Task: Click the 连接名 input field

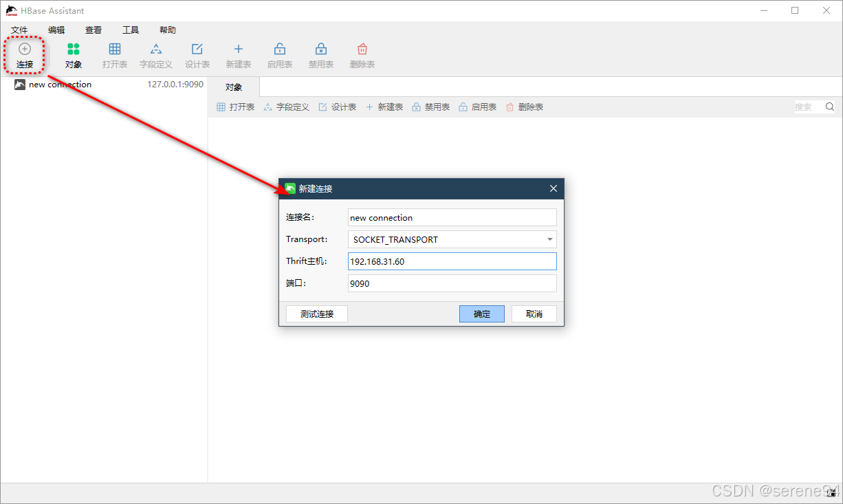Action: pyautogui.click(x=452, y=217)
